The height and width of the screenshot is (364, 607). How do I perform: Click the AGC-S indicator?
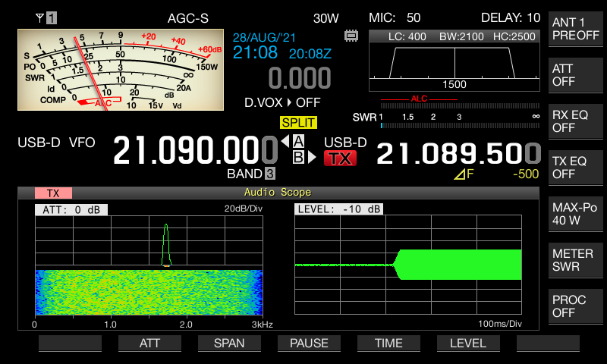[x=188, y=18]
